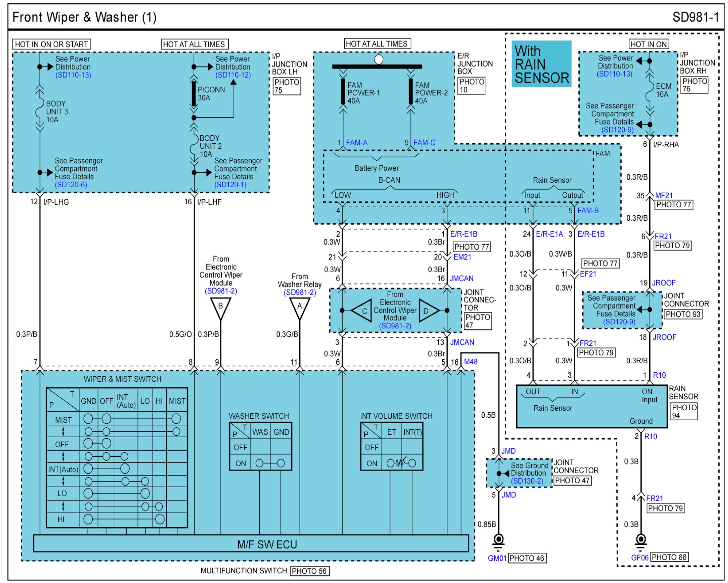Open the SD110-12 power distribution link
728x583 pixels.
(x=233, y=75)
